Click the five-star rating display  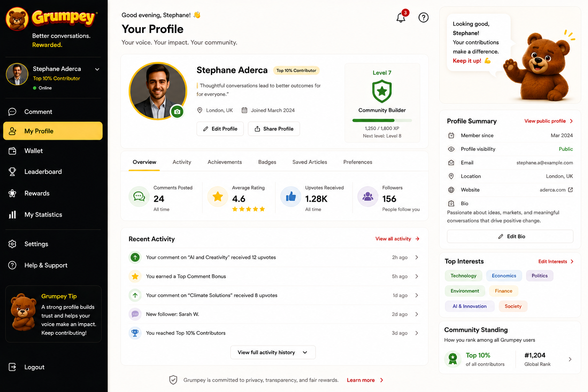click(248, 209)
